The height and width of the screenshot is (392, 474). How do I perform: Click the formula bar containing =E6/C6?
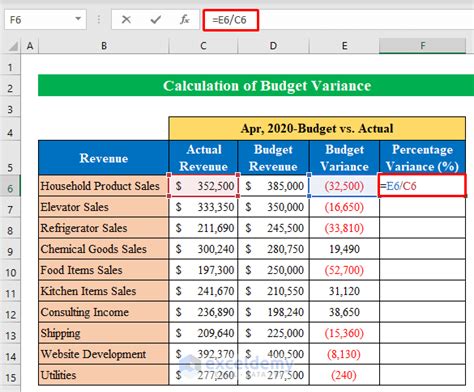(338, 20)
